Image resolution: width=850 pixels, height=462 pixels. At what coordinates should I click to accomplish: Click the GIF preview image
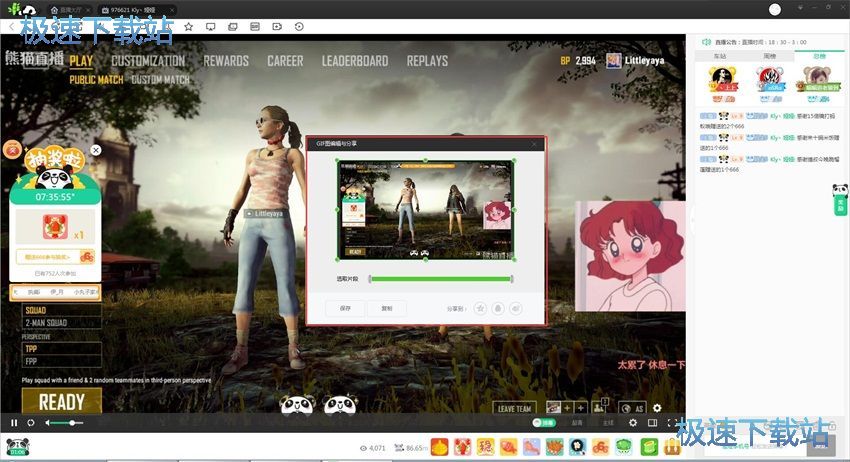(x=426, y=210)
